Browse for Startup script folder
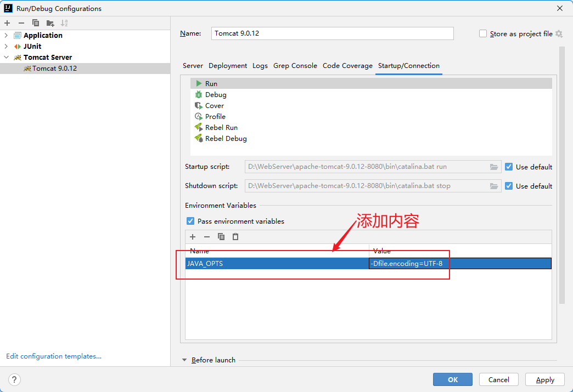This screenshot has width=573, height=392. click(494, 167)
